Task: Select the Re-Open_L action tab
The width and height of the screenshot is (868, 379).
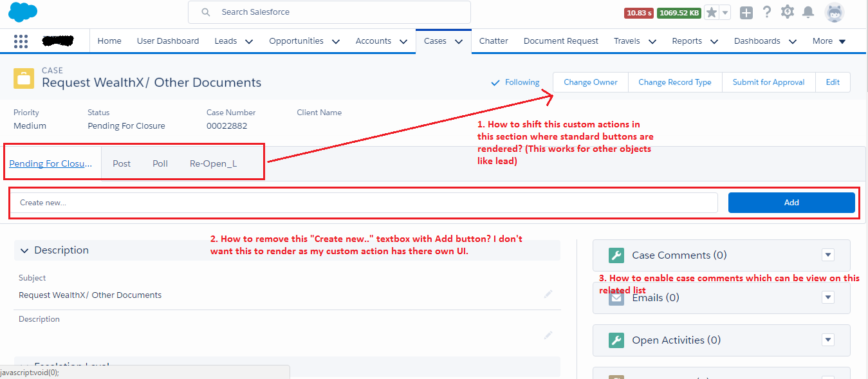Action: tap(213, 163)
